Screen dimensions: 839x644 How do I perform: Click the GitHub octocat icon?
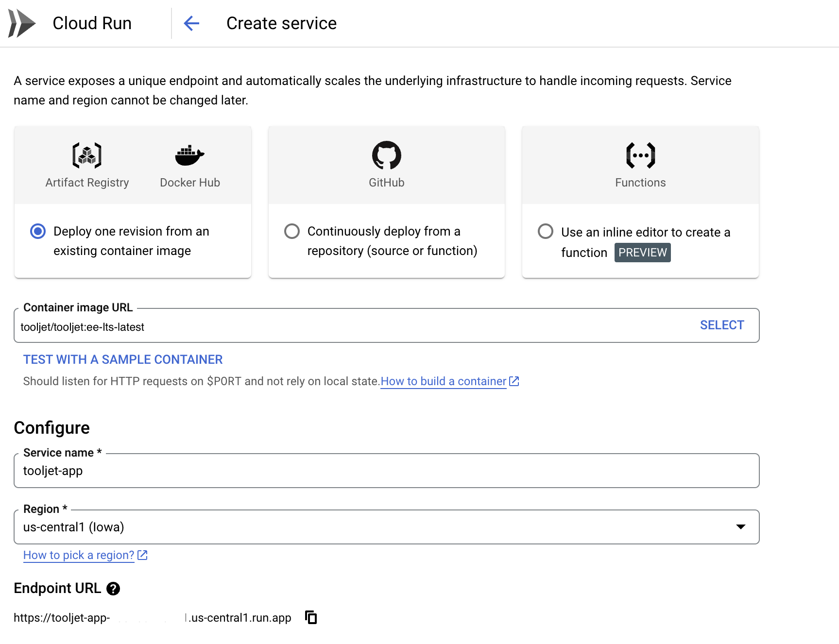(x=386, y=155)
